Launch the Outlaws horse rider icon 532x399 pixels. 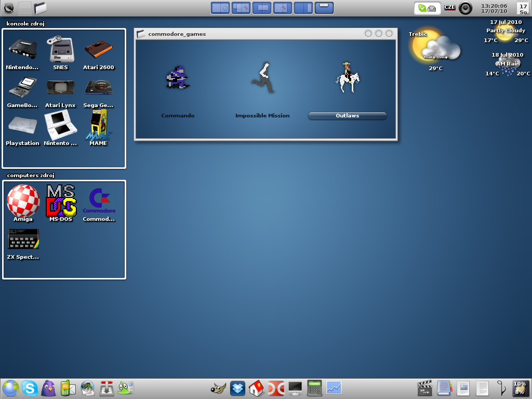coord(348,78)
